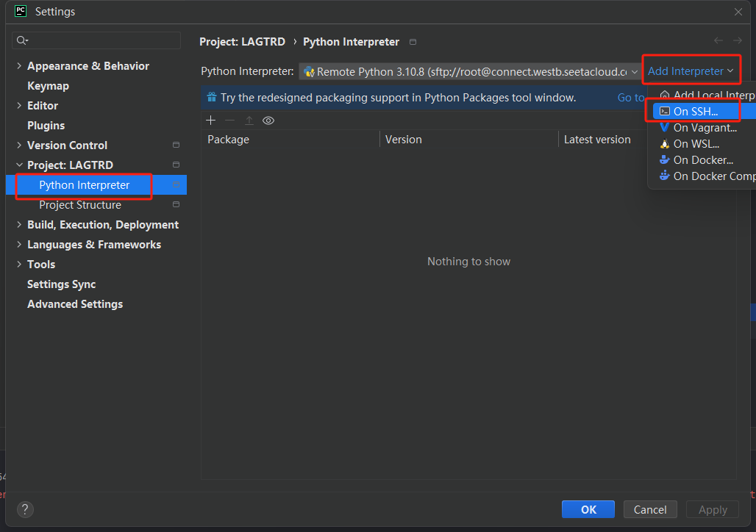
Task: Click the upgrade package arrow icon
Action: (249, 121)
